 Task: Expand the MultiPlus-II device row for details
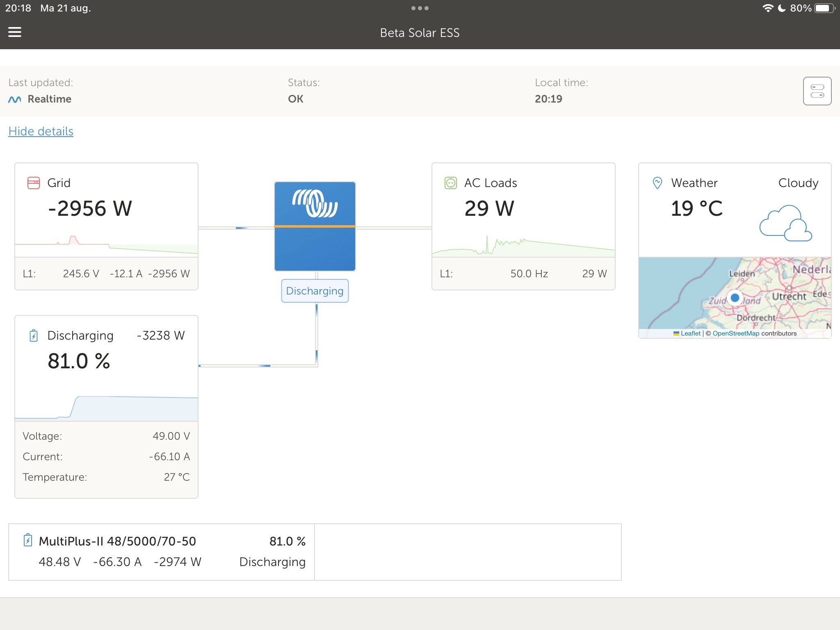click(164, 552)
